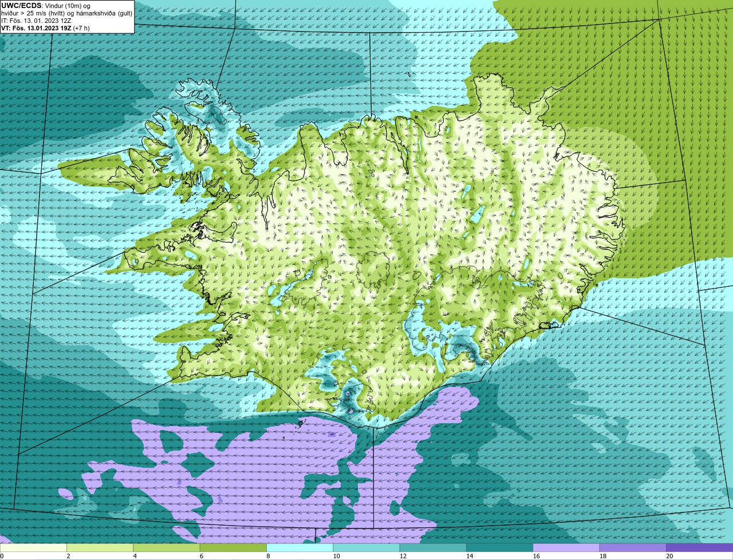Click the 8–10 m/s light cyan swatch

[300, 548]
